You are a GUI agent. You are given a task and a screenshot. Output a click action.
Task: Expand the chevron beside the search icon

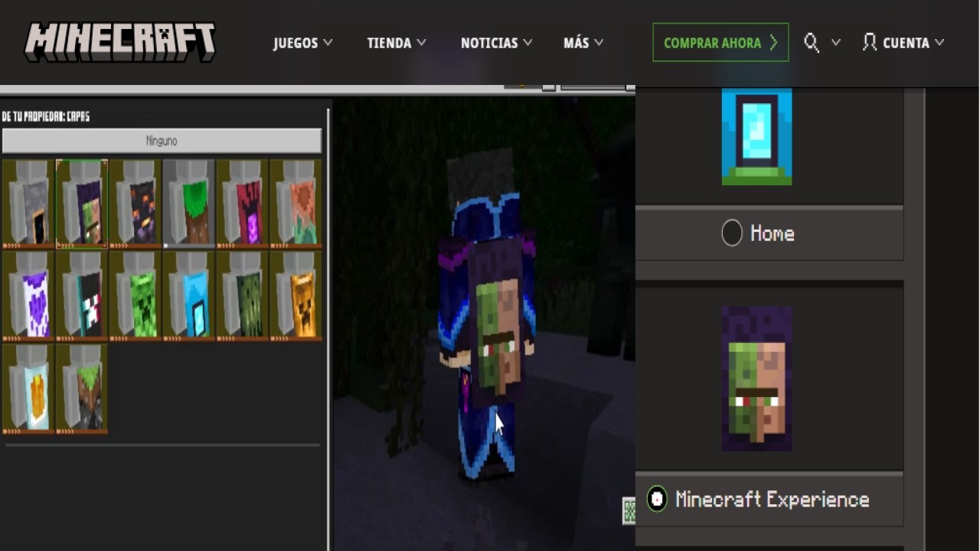pos(835,43)
